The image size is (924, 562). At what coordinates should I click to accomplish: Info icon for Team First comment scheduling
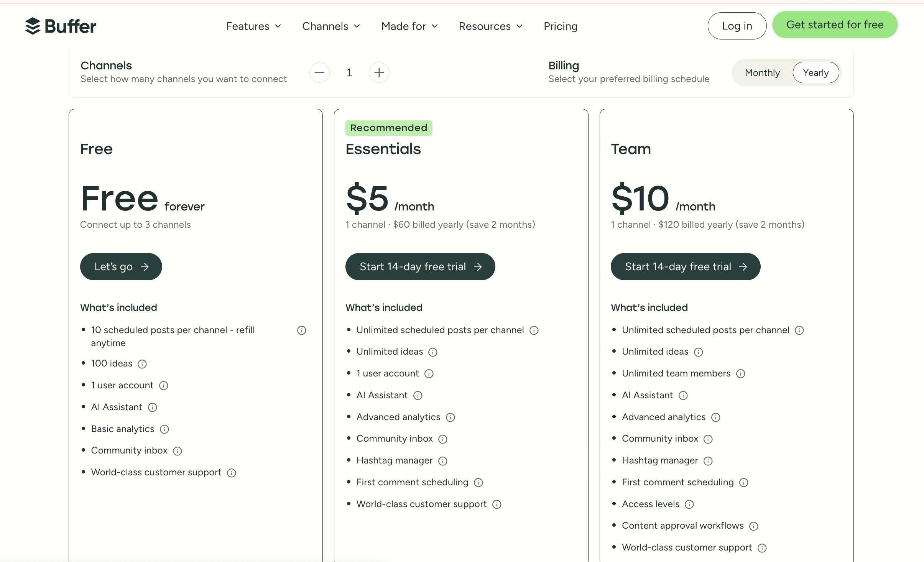[744, 483]
